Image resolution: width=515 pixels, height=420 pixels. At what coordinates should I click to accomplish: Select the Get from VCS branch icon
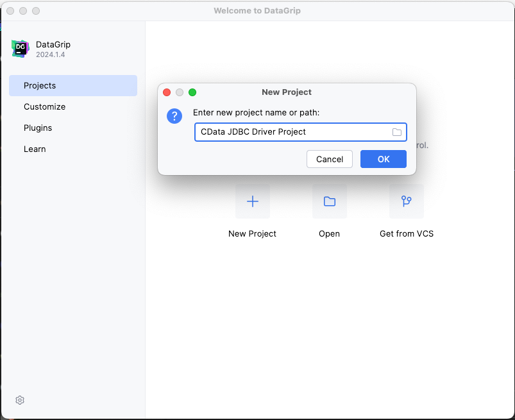click(406, 201)
